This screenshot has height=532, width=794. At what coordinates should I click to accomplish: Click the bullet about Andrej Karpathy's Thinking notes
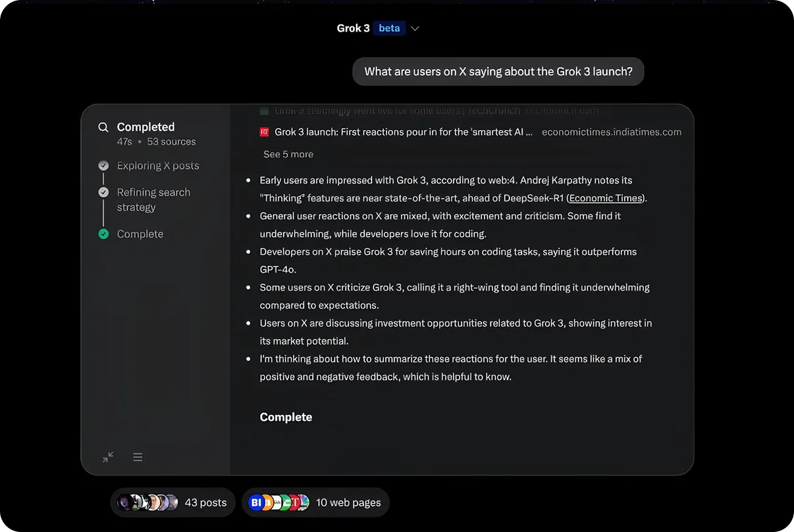click(x=453, y=189)
